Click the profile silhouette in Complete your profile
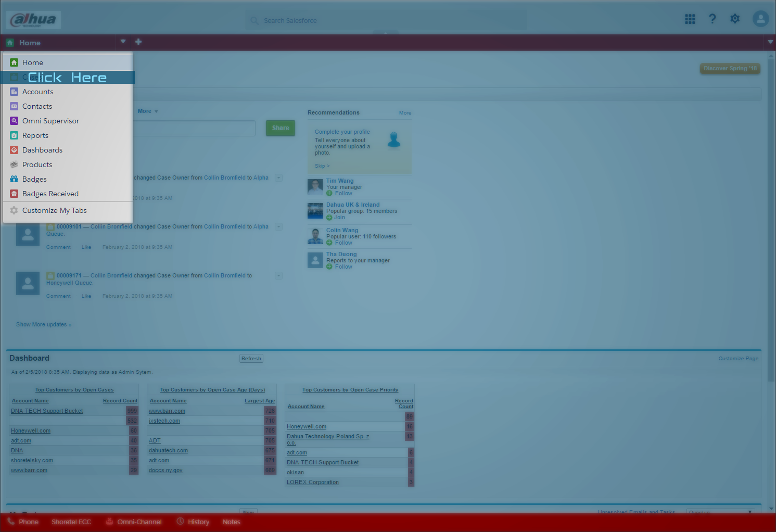This screenshot has width=776, height=532. [x=394, y=140]
